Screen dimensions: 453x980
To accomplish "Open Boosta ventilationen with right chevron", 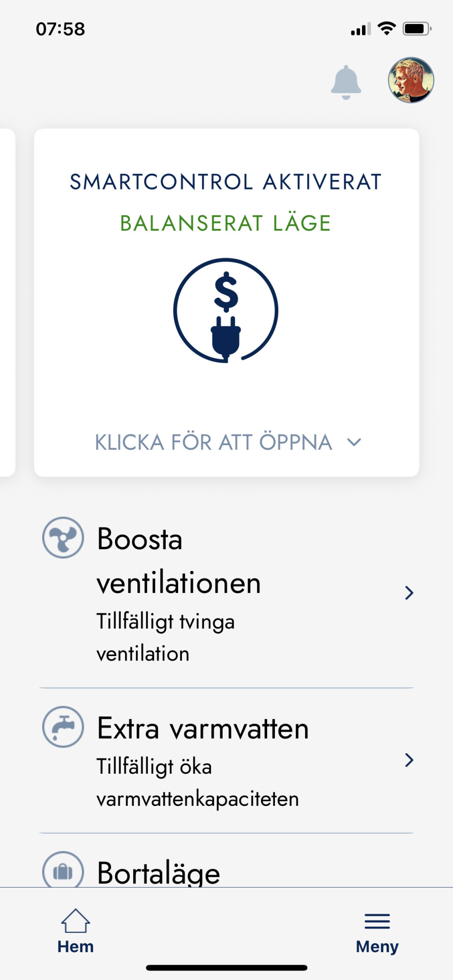I will (408, 593).
